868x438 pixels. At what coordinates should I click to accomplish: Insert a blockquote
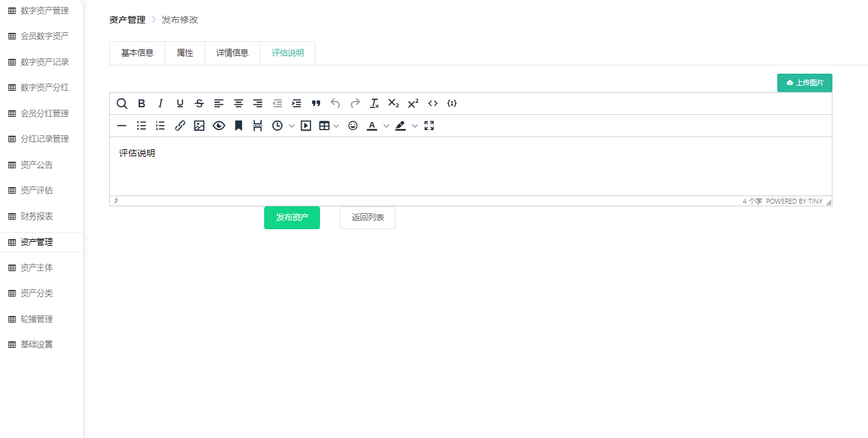(316, 103)
